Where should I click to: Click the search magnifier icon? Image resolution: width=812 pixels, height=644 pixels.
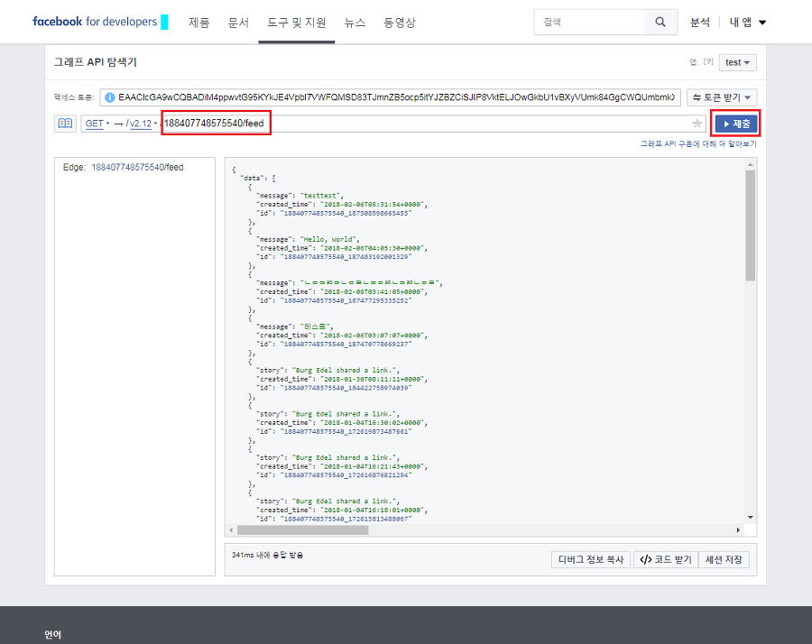660,22
